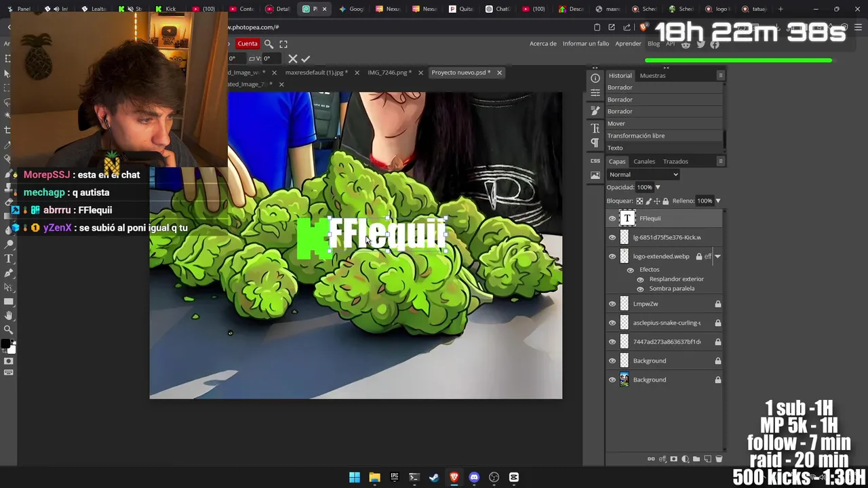Toggle Sombra paralela effect visibility
This screenshot has width=868, height=488.
tap(640, 289)
